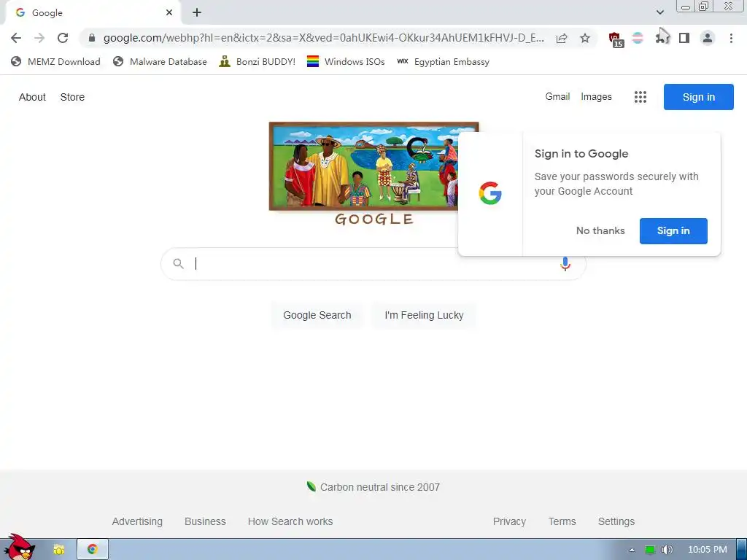Open the striped flag extension icon

(x=638, y=38)
